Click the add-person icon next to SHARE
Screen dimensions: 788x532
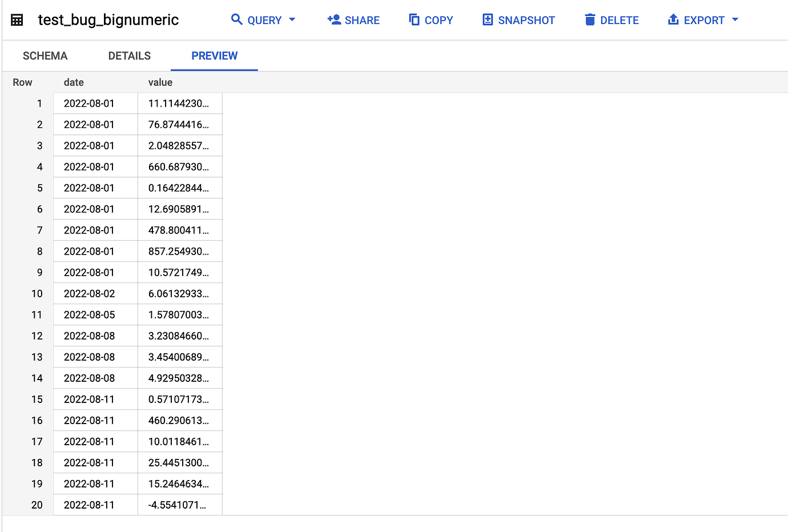point(334,19)
